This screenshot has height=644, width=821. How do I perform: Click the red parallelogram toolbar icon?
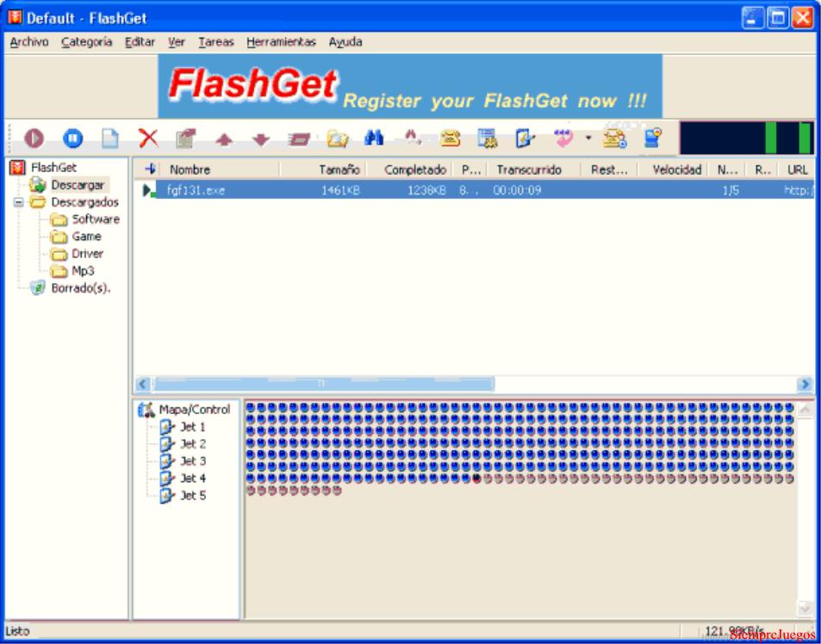tap(298, 139)
